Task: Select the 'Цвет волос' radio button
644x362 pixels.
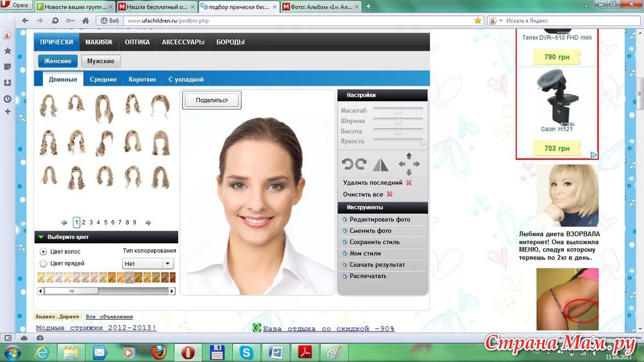Action: click(43, 251)
